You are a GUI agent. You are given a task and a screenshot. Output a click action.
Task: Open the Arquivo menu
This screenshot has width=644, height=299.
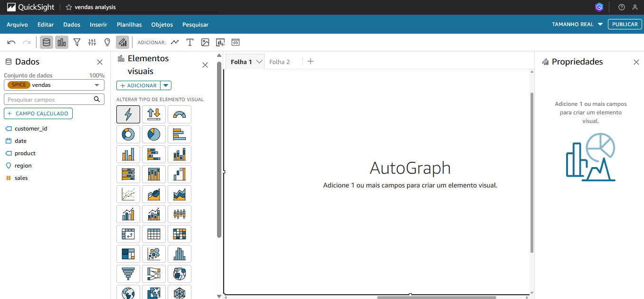(17, 25)
